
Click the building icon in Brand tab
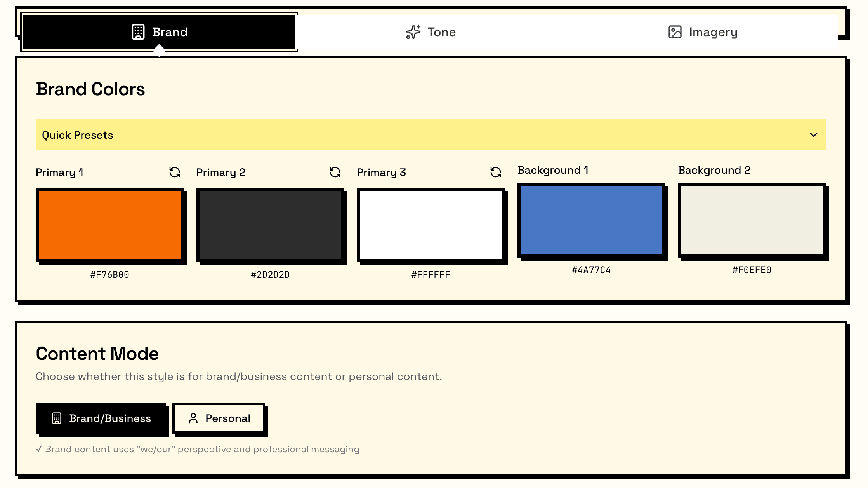[x=138, y=32]
